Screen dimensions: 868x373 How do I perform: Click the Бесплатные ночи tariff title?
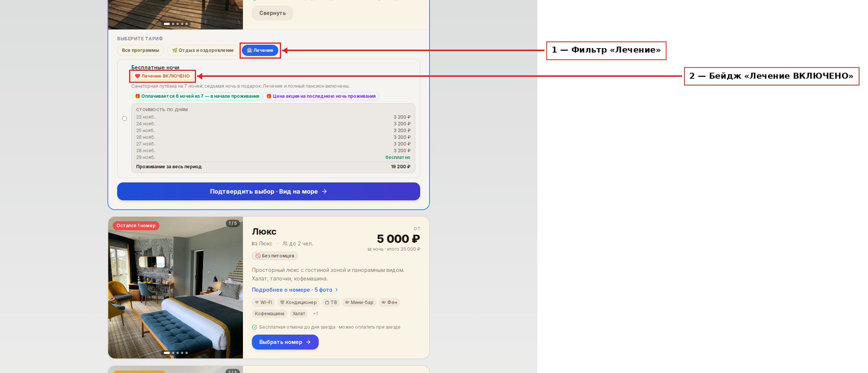coord(155,68)
